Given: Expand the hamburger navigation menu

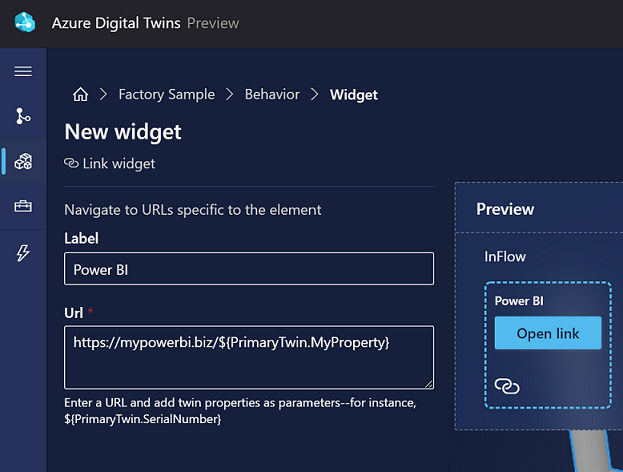Looking at the screenshot, I should tap(23, 72).
